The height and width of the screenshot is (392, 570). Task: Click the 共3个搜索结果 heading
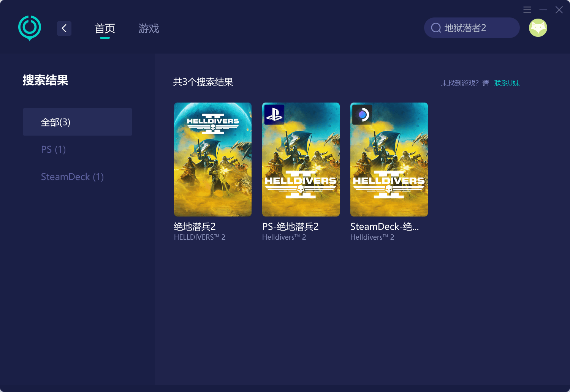point(203,82)
